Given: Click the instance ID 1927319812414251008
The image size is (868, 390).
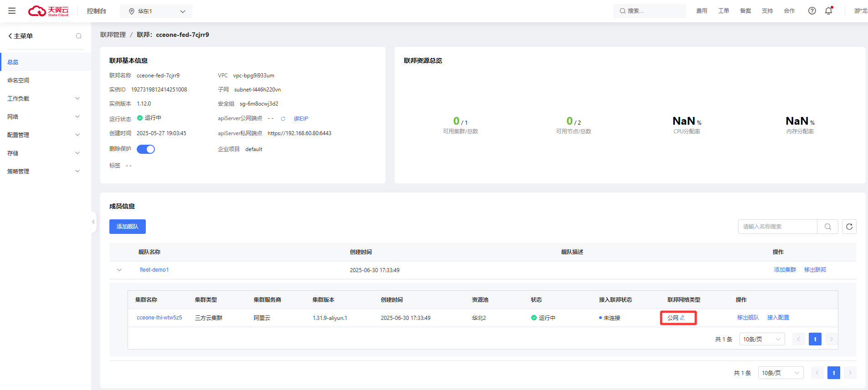Looking at the screenshot, I should coord(159,90).
